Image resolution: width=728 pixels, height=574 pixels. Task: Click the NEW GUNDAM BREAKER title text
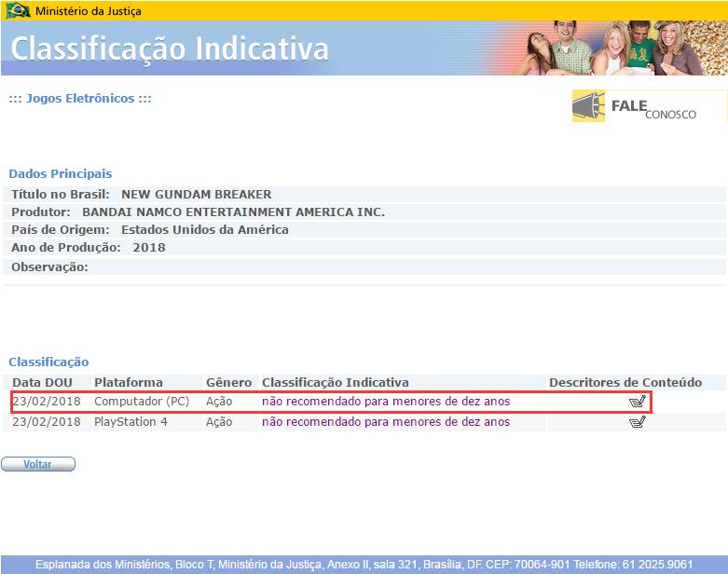point(196,195)
